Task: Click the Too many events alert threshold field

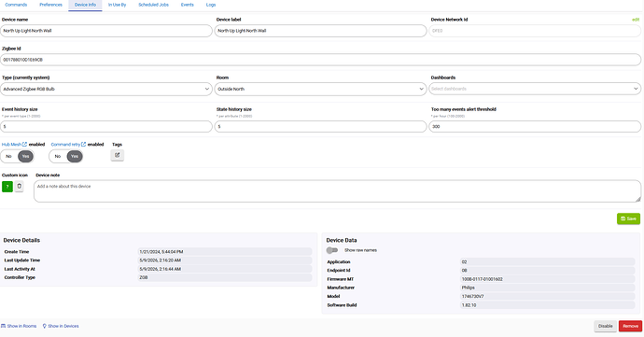Action: pos(535,127)
